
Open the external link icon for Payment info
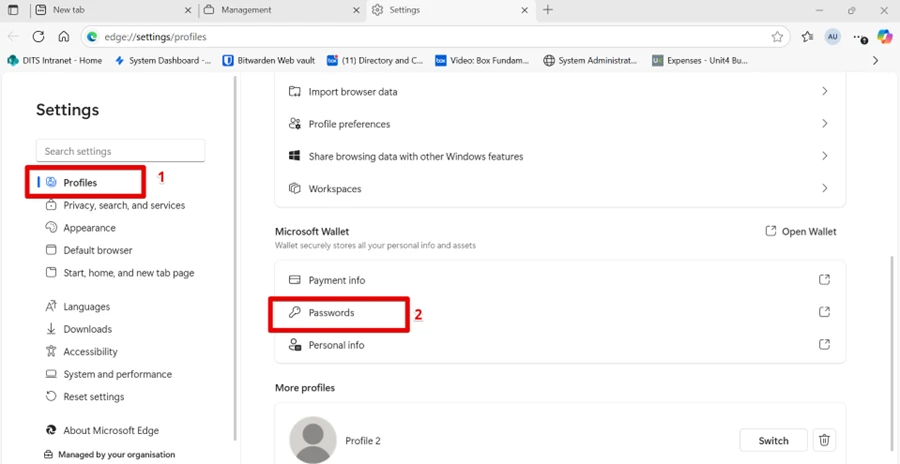tap(824, 280)
